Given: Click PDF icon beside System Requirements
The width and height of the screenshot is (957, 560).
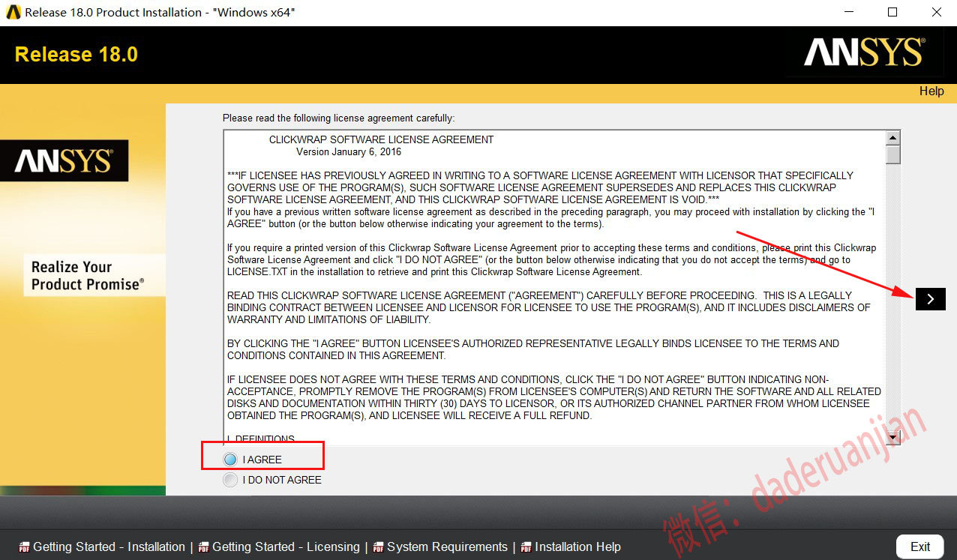Looking at the screenshot, I should pyautogui.click(x=379, y=547).
